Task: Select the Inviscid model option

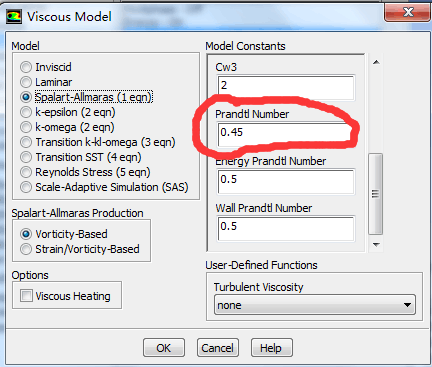Action: pyautogui.click(x=26, y=67)
